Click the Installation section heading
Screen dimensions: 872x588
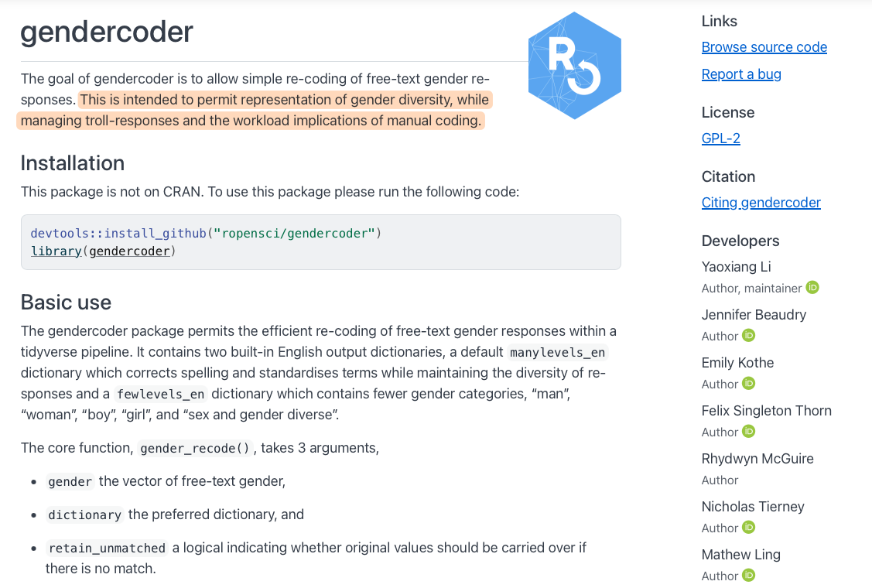click(73, 163)
